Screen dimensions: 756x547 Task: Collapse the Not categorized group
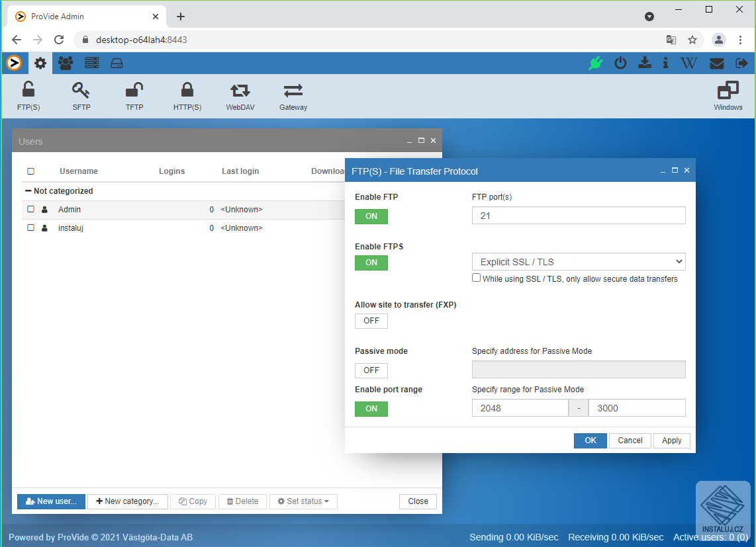click(x=28, y=191)
